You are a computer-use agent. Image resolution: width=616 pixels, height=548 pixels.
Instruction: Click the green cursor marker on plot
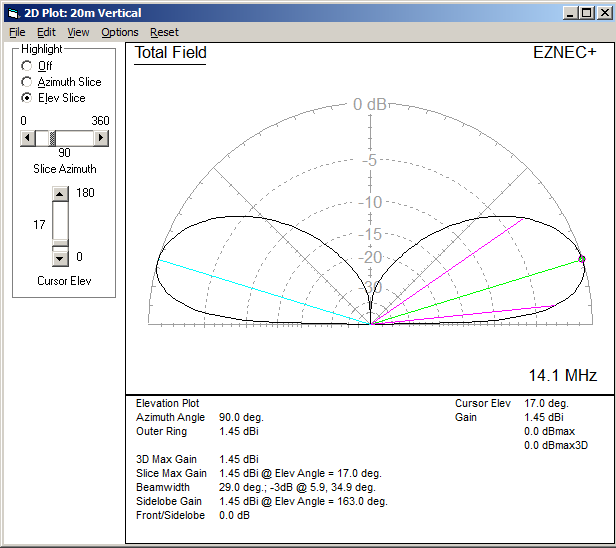pos(582,258)
